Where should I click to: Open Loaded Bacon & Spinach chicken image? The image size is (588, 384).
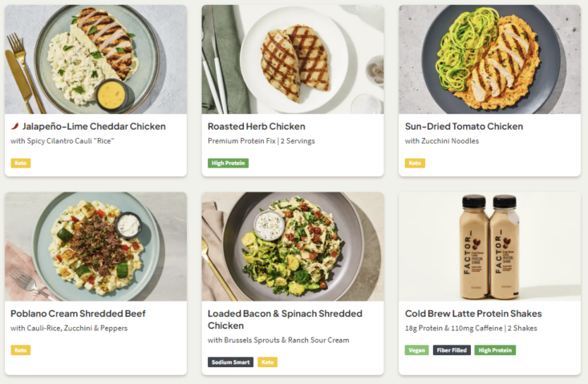pos(293,246)
